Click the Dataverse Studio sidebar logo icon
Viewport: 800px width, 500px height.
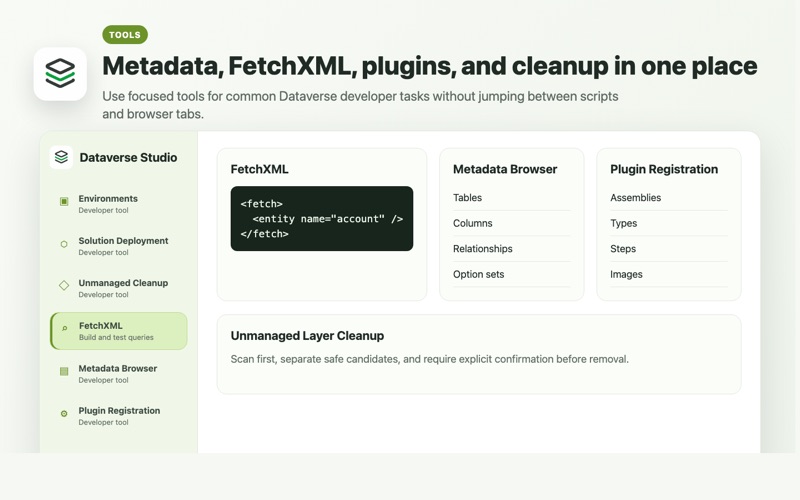[x=61, y=157]
